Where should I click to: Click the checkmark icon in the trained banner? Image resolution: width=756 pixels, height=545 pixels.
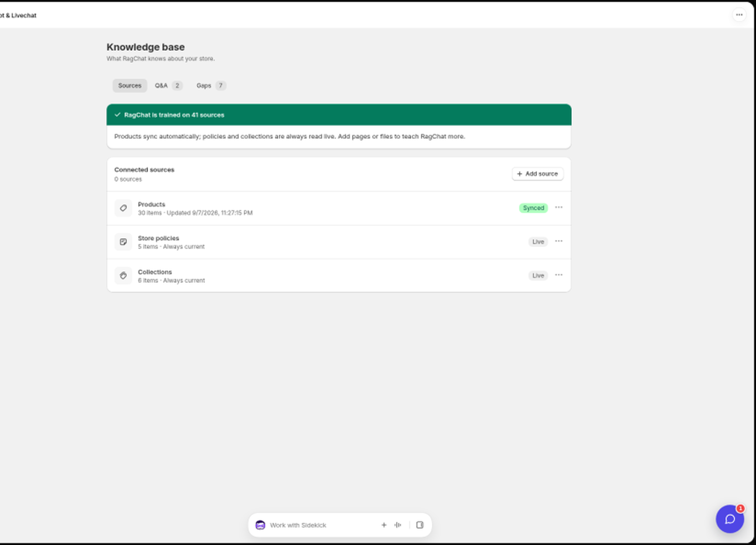pos(117,115)
